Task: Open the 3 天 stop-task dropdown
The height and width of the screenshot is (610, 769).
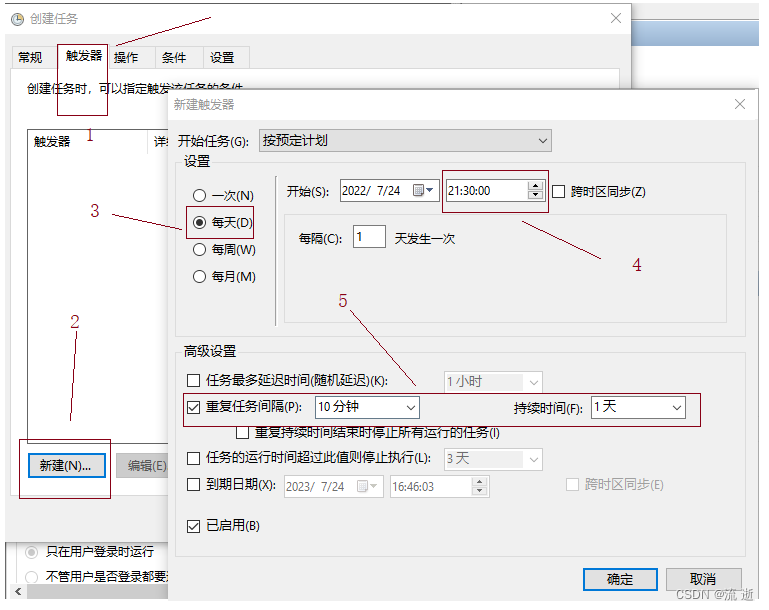Action: pyautogui.click(x=493, y=459)
